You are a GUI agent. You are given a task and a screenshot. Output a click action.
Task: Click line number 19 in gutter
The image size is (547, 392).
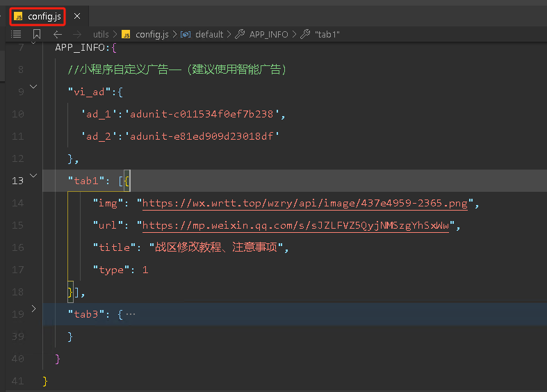tap(18, 314)
